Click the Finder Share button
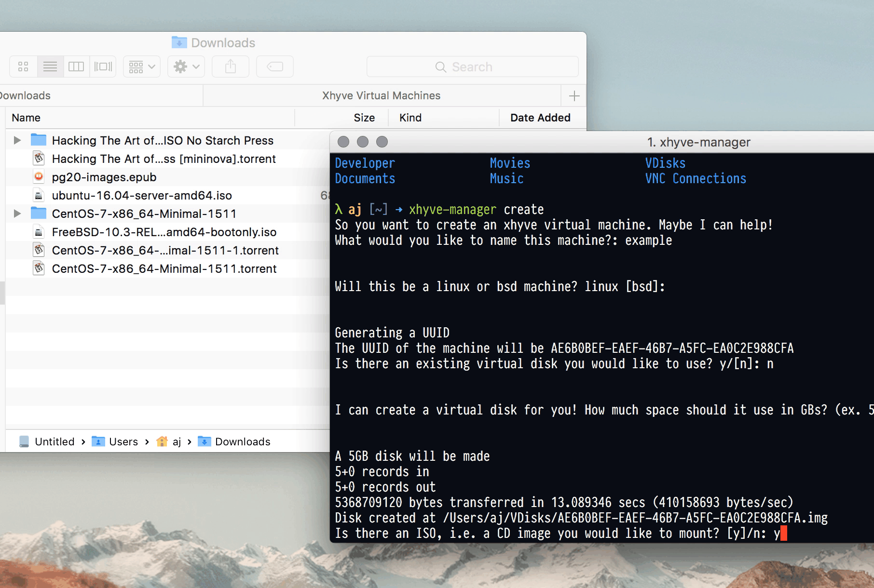 coord(231,67)
